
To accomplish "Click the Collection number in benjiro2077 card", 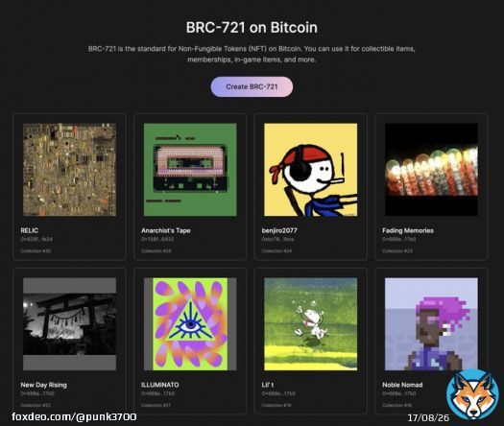I will click(276, 251).
